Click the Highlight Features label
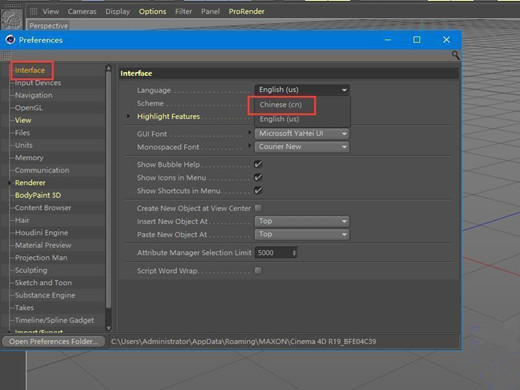This screenshot has height=390, width=520. pos(168,117)
